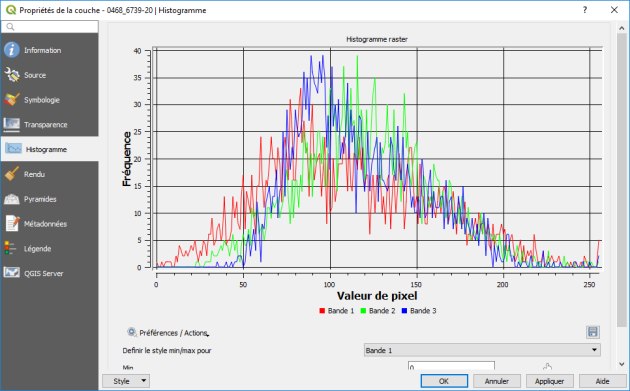630x391 pixels.
Task: Click the QGIS logo in title bar
Action: (11, 10)
